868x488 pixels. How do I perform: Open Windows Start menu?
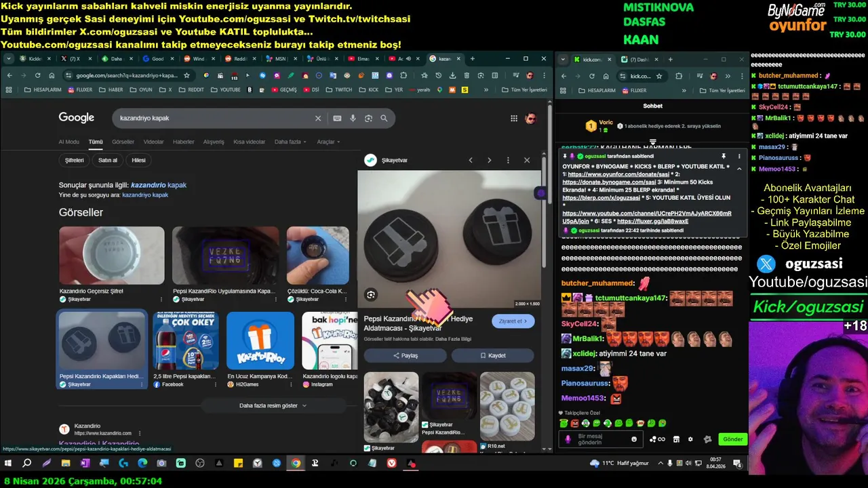click(9, 464)
